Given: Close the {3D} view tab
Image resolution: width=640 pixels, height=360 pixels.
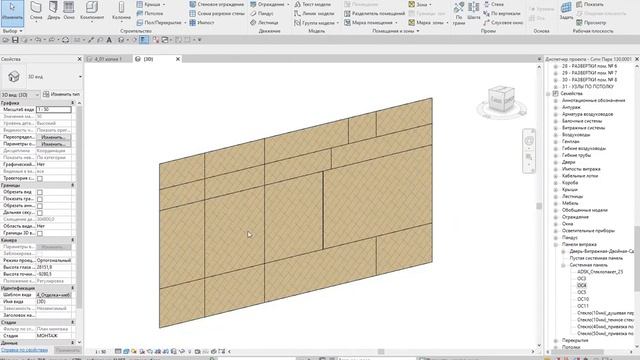Looking at the screenshot, I should [x=178, y=59].
